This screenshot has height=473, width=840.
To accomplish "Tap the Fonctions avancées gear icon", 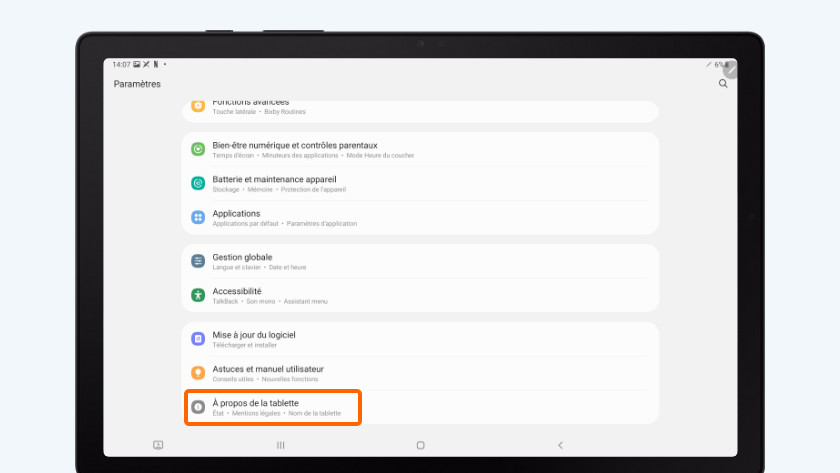I will click(198, 106).
